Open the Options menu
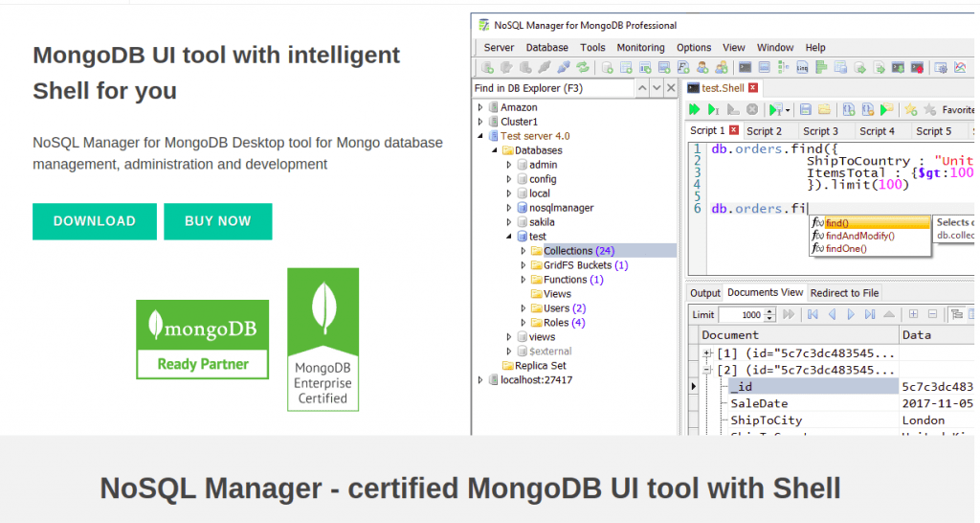Image resolution: width=980 pixels, height=523 pixels. [694, 48]
